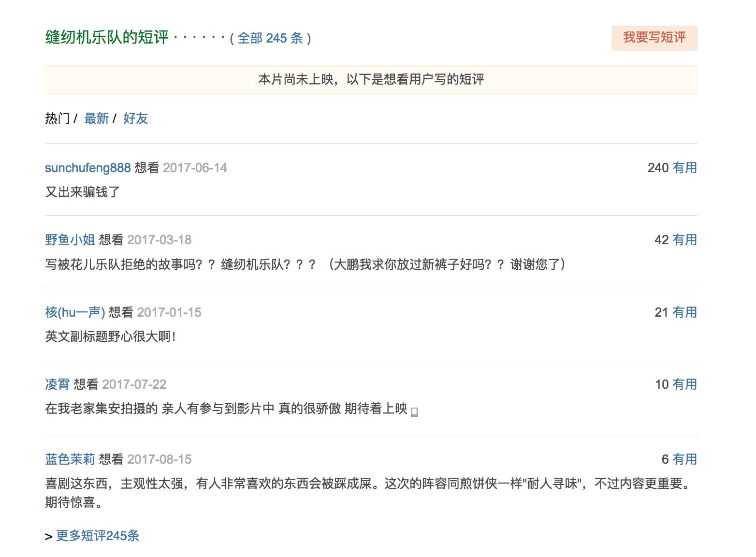Click the 本片尚未上映 notice banner
The width and height of the screenshot is (756, 557).
371,79
